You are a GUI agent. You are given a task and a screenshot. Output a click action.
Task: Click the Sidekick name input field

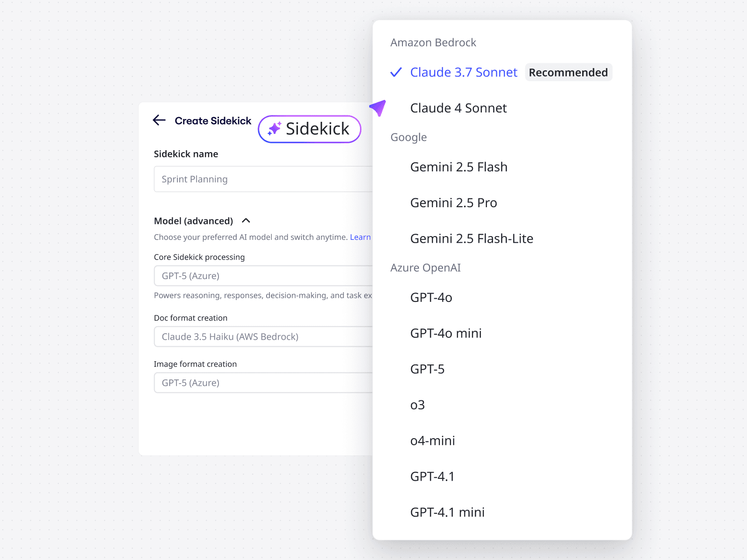click(x=263, y=179)
